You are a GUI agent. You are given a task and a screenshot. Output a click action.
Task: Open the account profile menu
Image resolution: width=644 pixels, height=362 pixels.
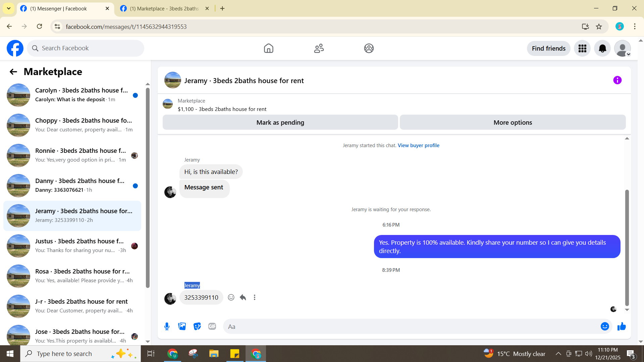tap(623, 49)
